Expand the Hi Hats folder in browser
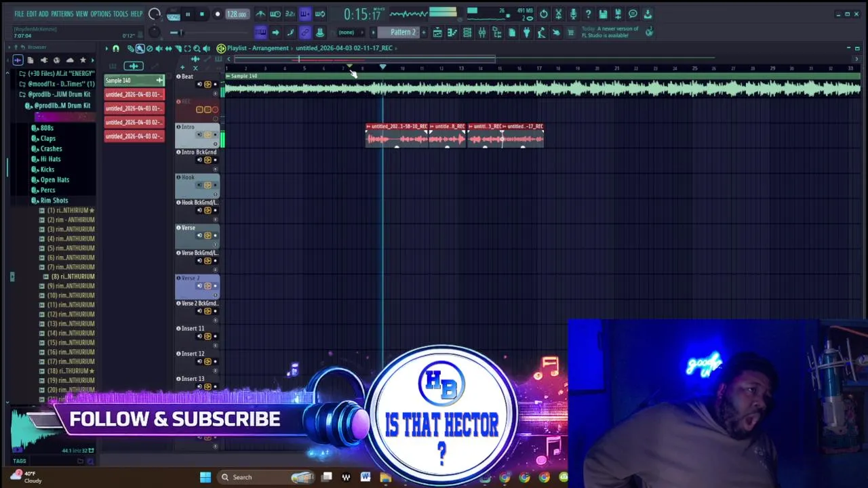868x488 pixels. click(50, 159)
